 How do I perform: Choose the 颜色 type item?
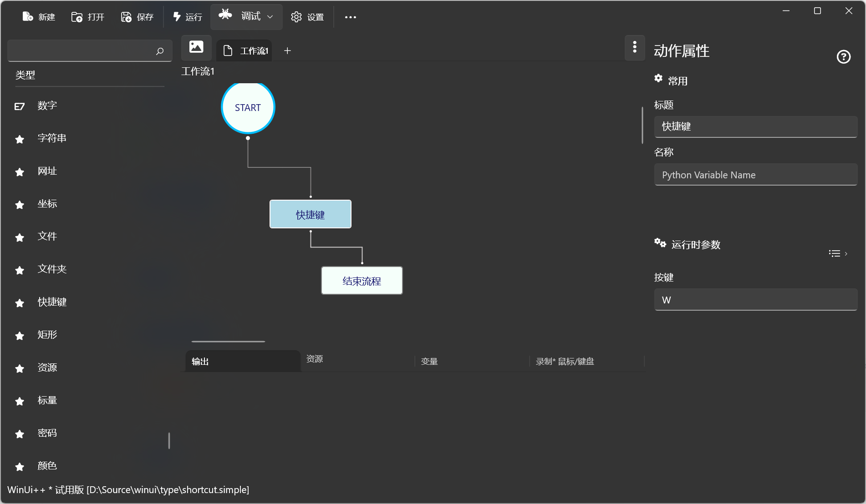point(47,466)
